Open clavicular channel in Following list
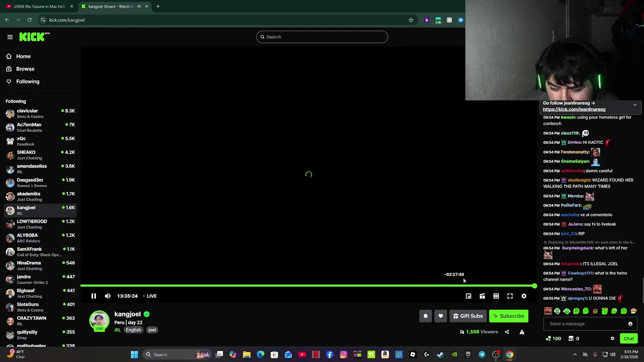Screen dimensions: 644x362 pos(40,114)
